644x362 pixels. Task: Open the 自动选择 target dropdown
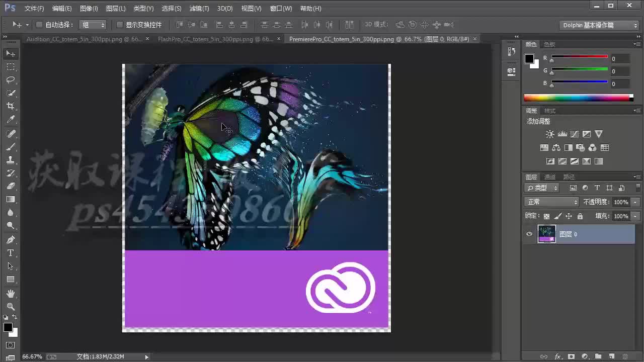(x=93, y=24)
